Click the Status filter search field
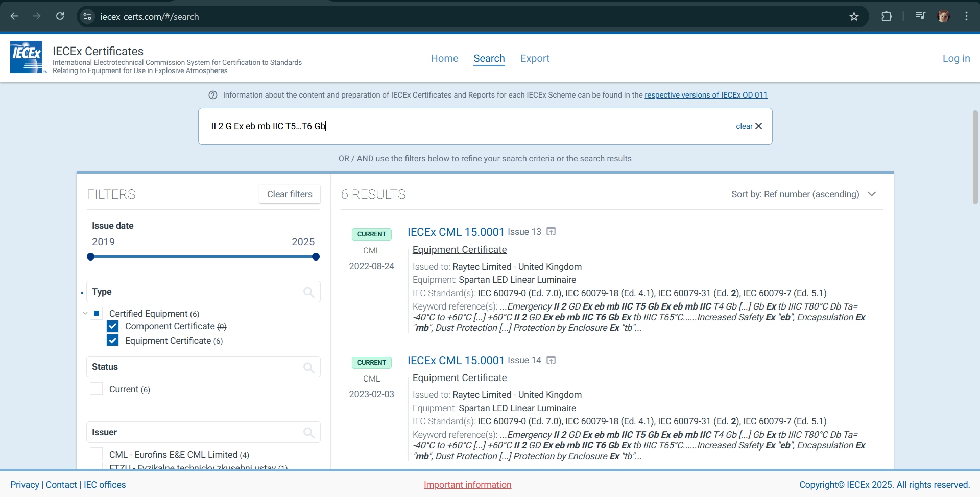Viewport: 980px width, 497px height. pos(203,367)
